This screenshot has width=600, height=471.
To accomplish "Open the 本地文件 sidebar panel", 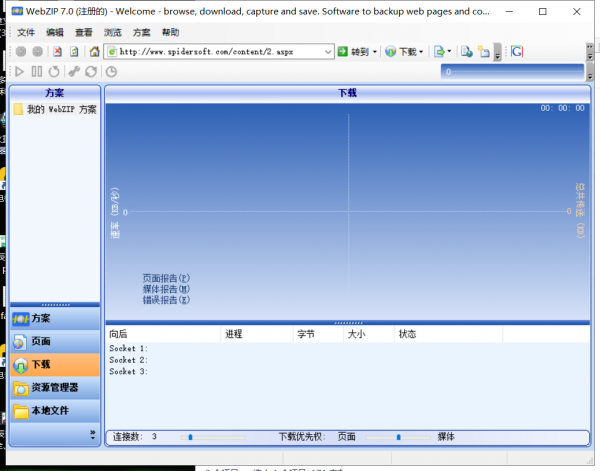I will coord(49,410).
